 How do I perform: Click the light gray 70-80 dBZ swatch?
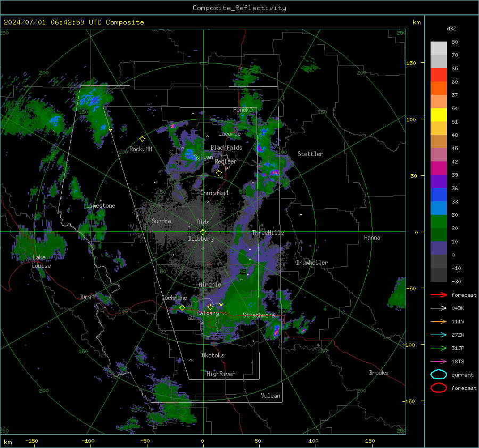[439, 48]
